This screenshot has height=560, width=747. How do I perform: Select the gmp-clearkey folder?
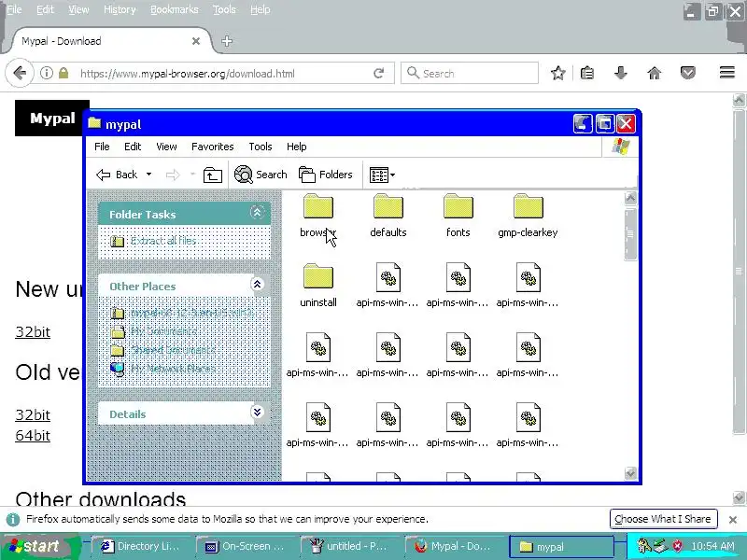[x=528, y=216]
